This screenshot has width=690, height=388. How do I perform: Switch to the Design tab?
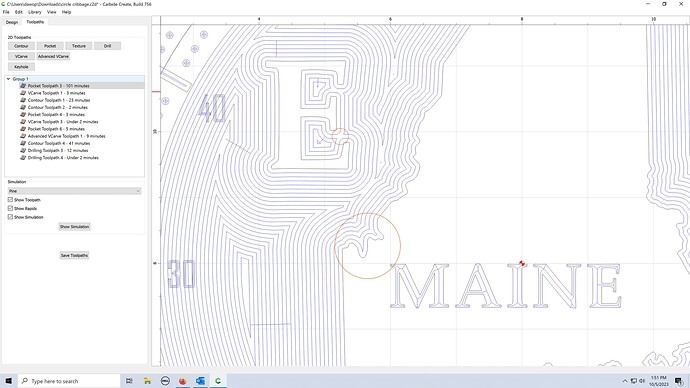(12, 22)
